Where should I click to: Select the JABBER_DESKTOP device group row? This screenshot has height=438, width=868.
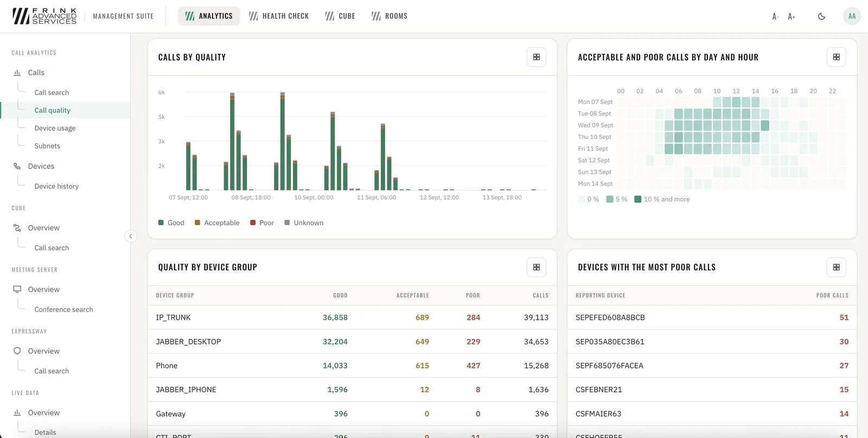click(x=352, y=341)
